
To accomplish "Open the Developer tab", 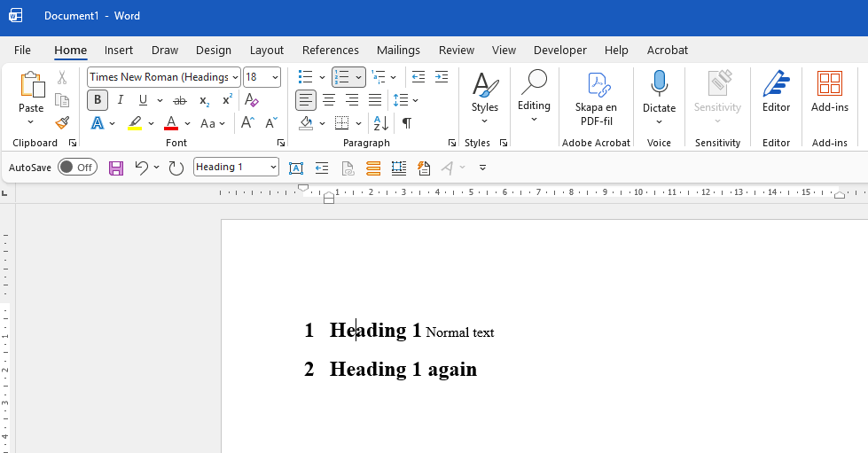I will point(559,51).
